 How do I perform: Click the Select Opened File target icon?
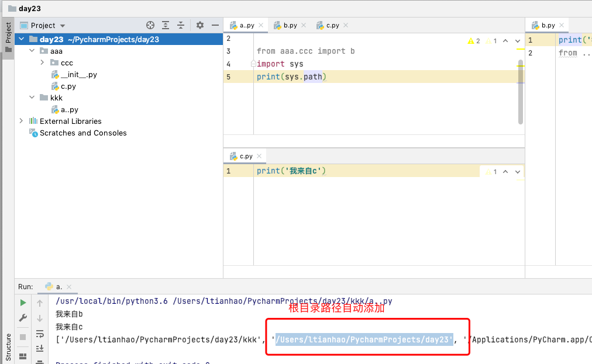coord(150,25)
